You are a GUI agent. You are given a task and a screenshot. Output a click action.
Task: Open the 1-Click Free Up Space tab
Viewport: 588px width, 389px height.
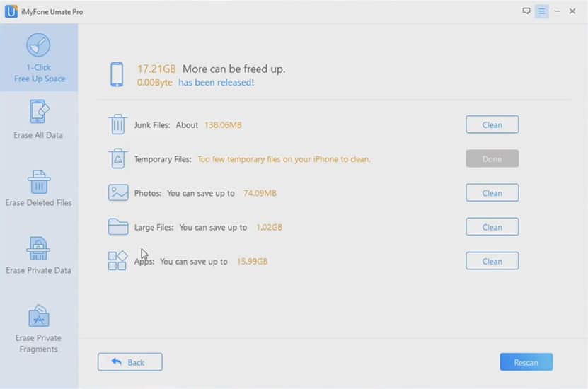point(39,58)
